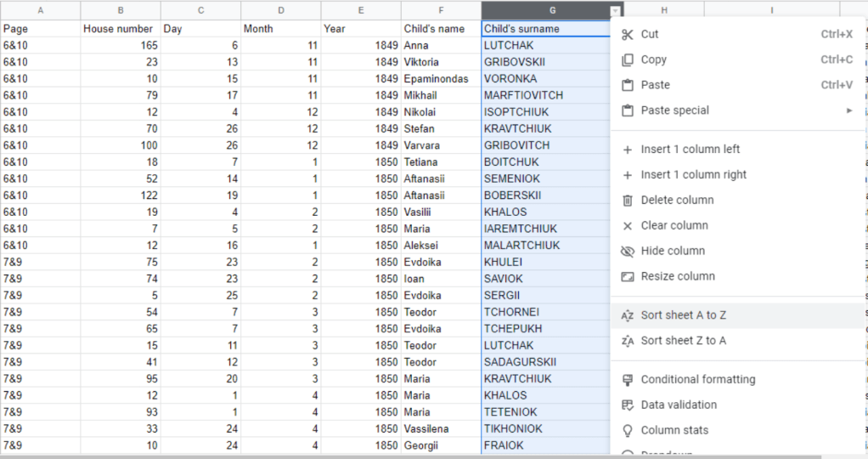
Task: Click the Data validation icon
Action: point(628,405)
